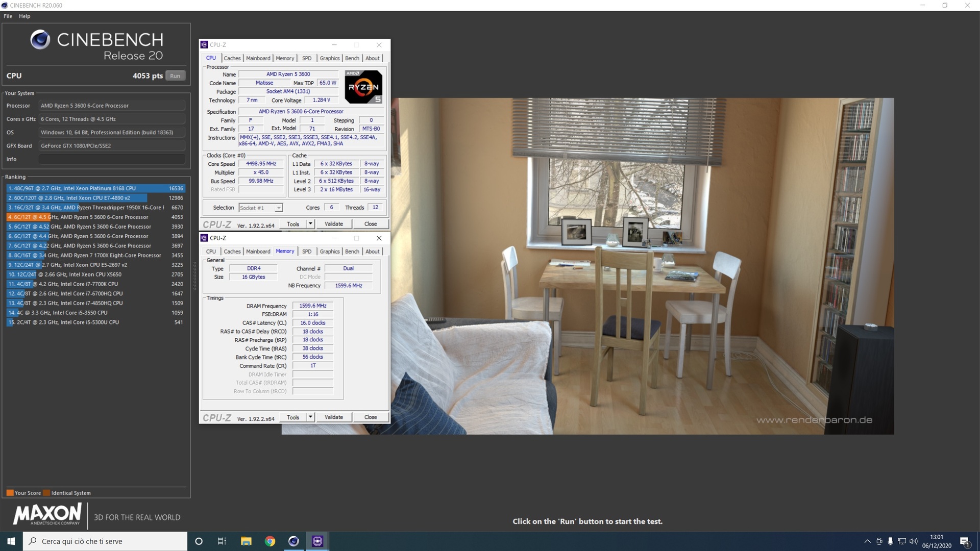Open About tab in upper CPU-Z
980x551 pixels.
pyautogui.click(x=373, y=58)
